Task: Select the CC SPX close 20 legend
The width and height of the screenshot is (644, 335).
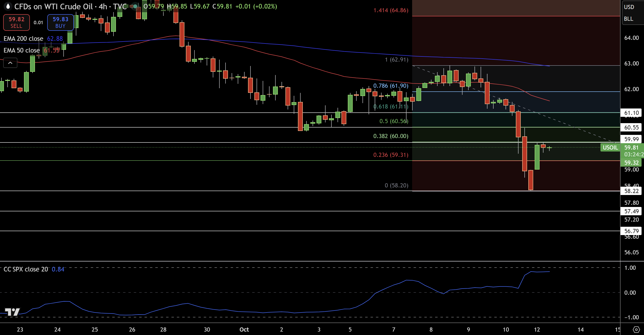Action: click(x=25, y=269)
